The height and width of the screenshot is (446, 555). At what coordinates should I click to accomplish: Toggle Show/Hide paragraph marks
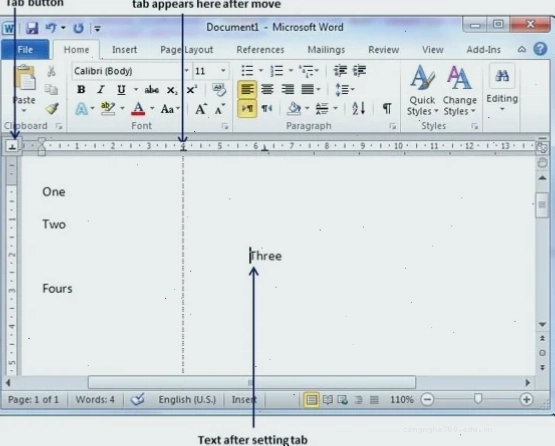(387, 108)
